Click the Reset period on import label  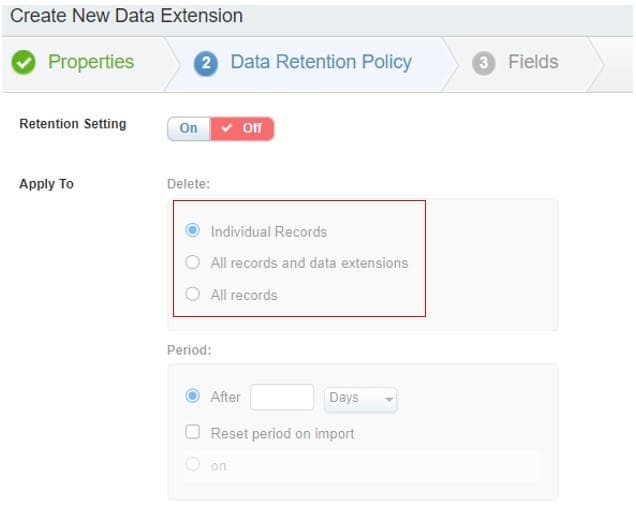click(282, 433)
